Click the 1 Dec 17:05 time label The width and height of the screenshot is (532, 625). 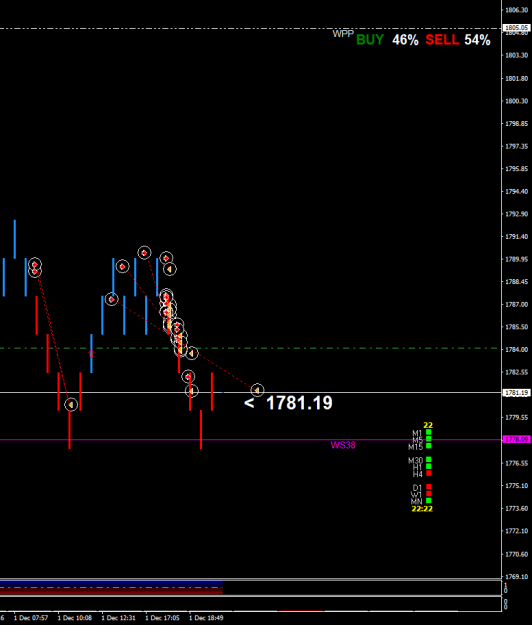click(x=162, y=618)
